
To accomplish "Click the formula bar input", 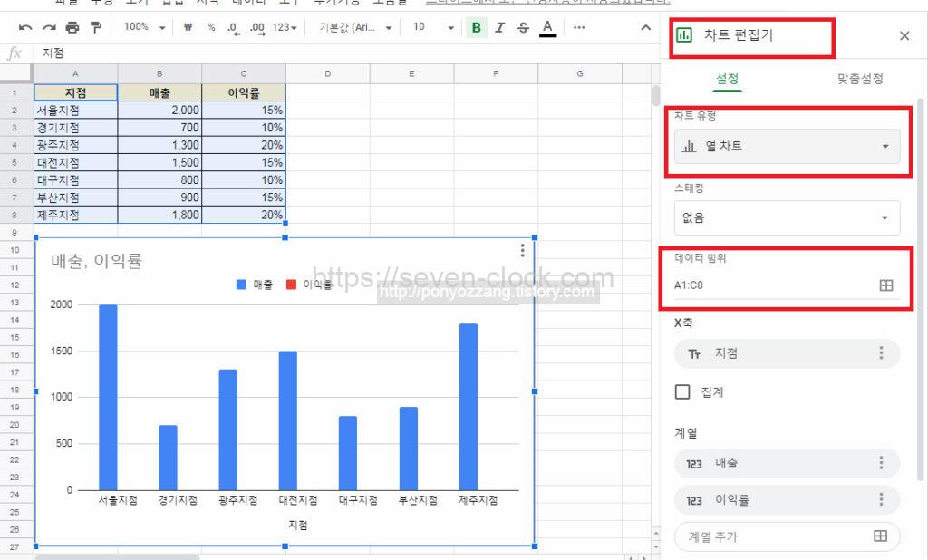I will (x=344, y=53).
